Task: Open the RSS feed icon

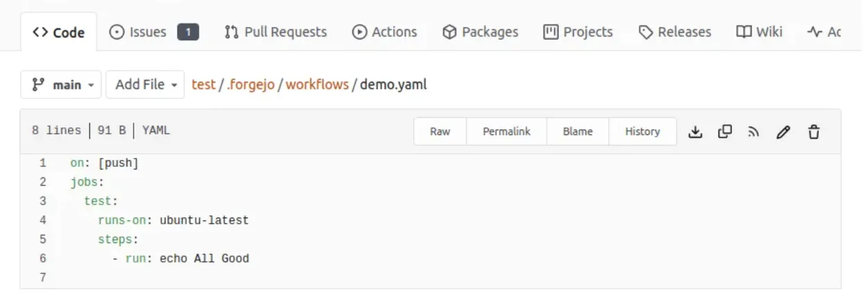Action: coord(754,132)
